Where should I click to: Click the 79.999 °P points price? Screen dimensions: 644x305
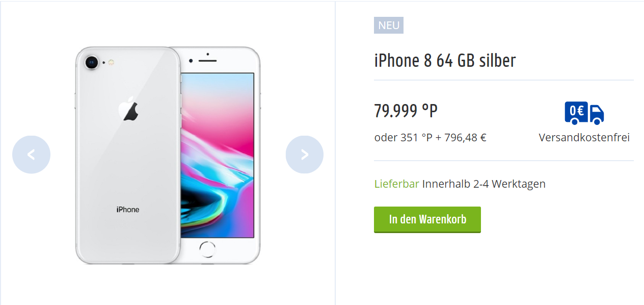pyautogui.click(x=406, y=111)
